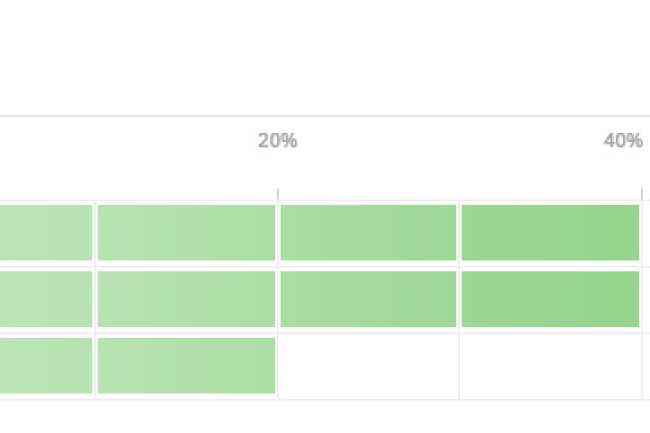Select first row's lightest segment below 10%
This screenshot has width=650, height=433.
pos(46,232)
